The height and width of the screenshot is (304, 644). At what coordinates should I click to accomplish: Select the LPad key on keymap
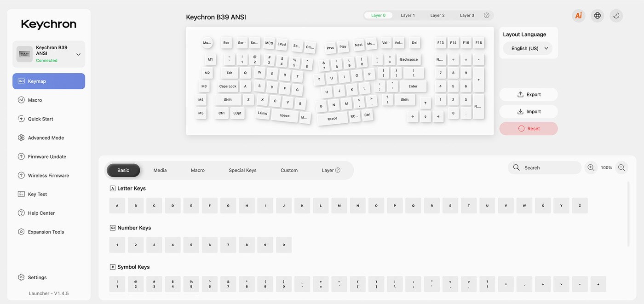(282, 44)
